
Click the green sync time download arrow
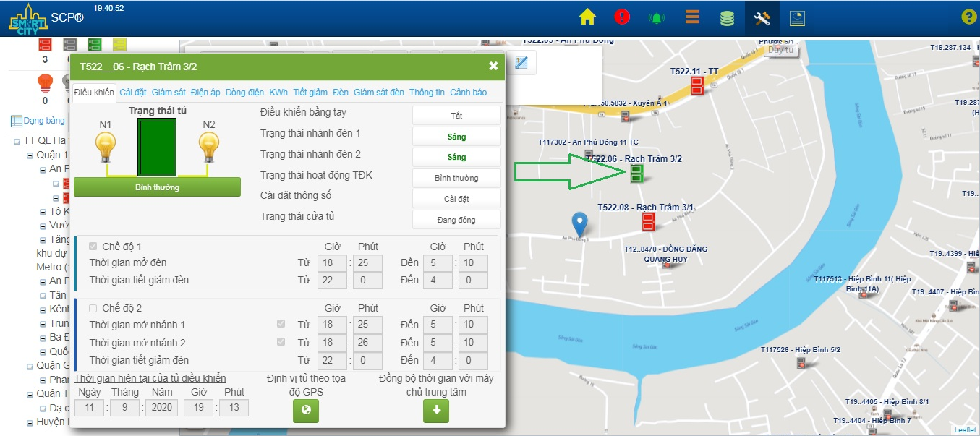(x=435, y=411)
